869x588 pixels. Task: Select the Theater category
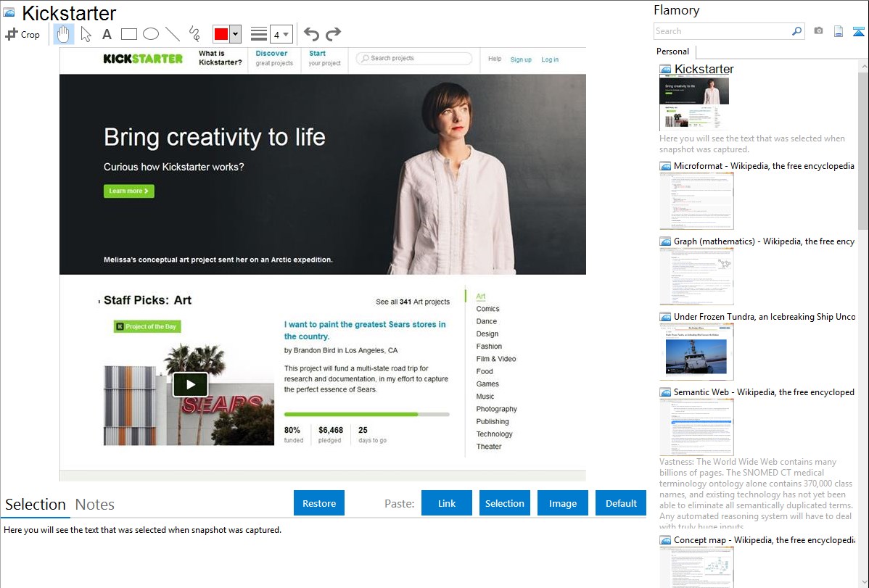(489, 447)
